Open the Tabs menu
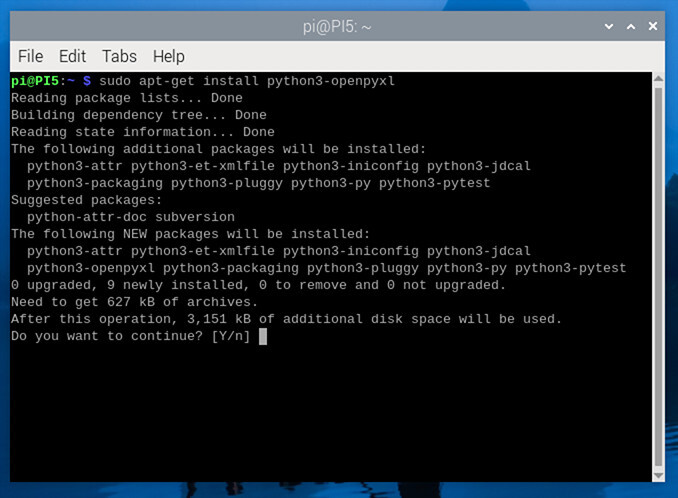Viewport: 678px width, 498px height. coord(119,56)
